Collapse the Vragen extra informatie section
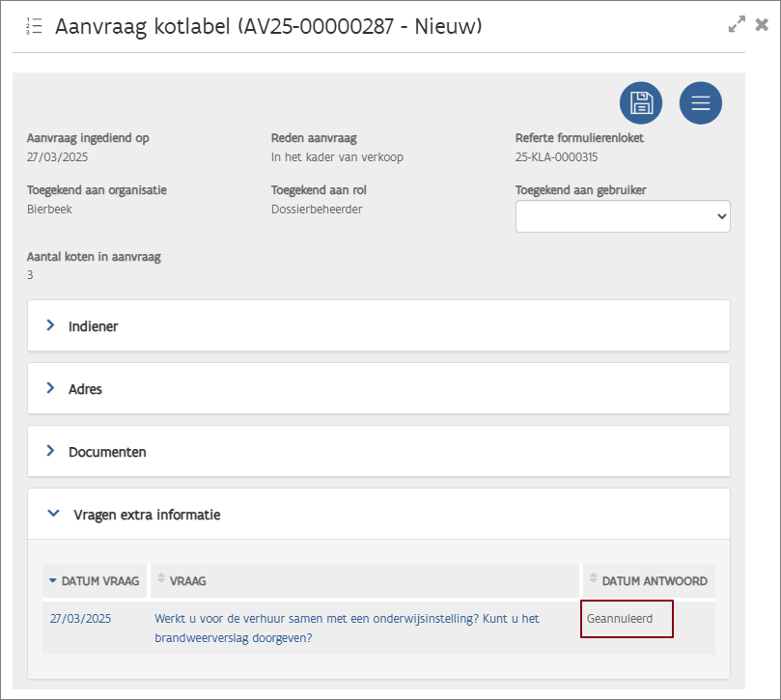Viewport: 781px width, 700px height. pos(54,515)
